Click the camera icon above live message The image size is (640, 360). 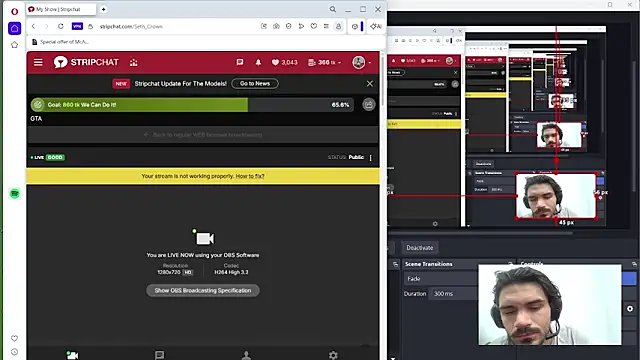tap(204, 238)
